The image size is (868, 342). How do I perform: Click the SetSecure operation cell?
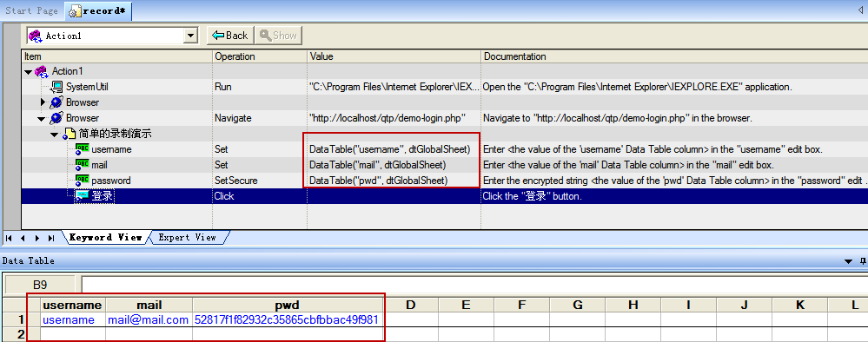coord(260,181)
